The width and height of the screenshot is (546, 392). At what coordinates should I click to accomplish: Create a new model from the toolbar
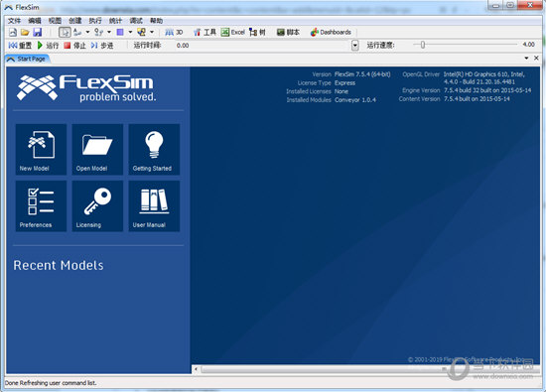(13, 33)
